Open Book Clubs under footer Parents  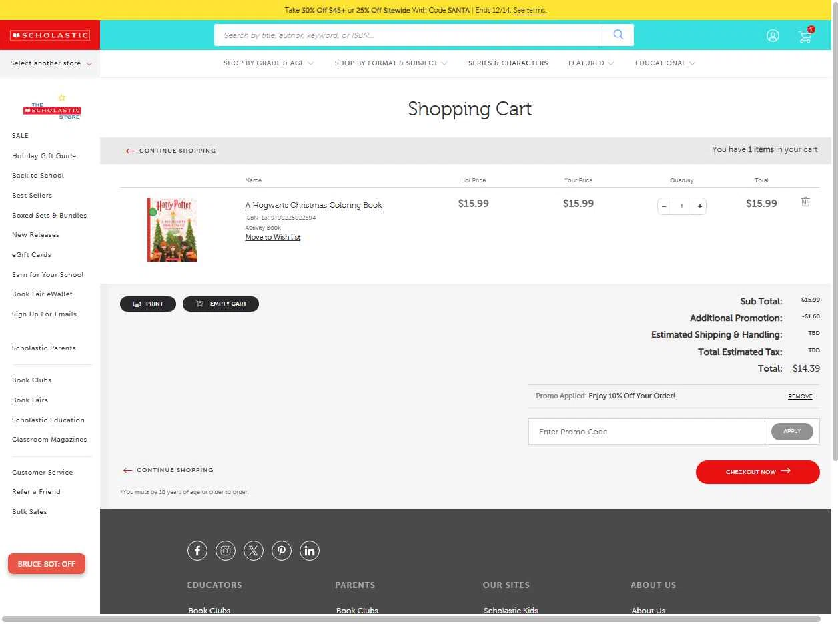pyautogui.click(x=357, y=610)
